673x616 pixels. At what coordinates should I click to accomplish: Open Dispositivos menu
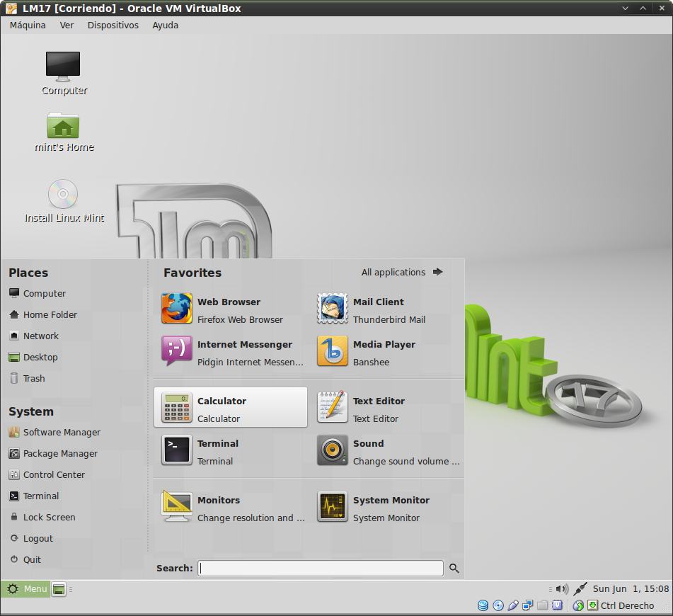coord(113,25)
